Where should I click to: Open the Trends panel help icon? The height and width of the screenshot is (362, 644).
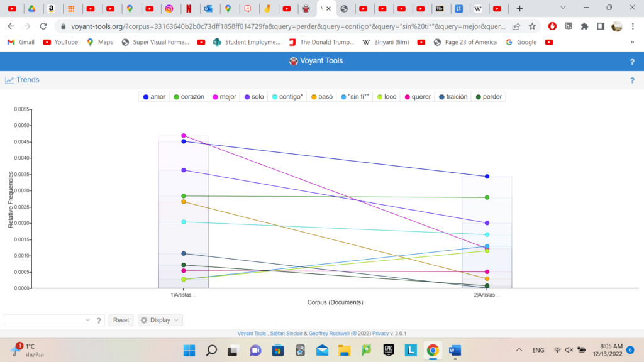[x=632, y=80]
